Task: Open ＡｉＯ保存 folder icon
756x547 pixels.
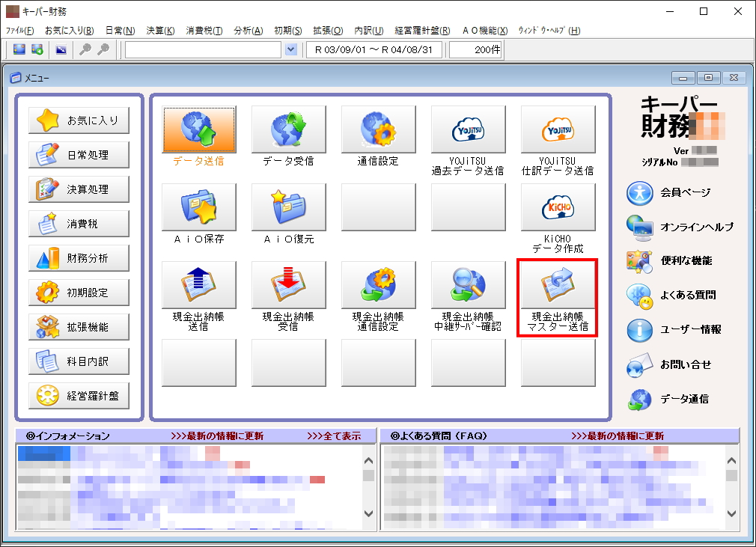Action: click(198, 207)
